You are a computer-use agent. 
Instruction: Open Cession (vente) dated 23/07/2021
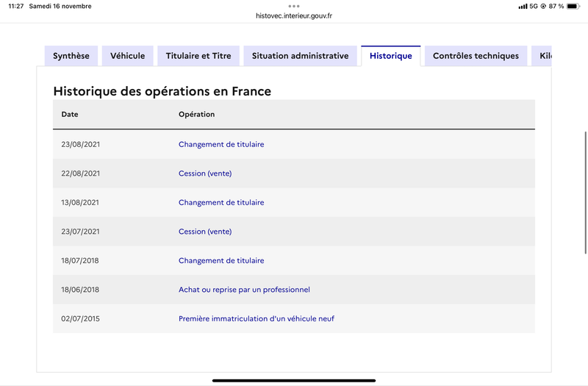[x=205, y=232]
